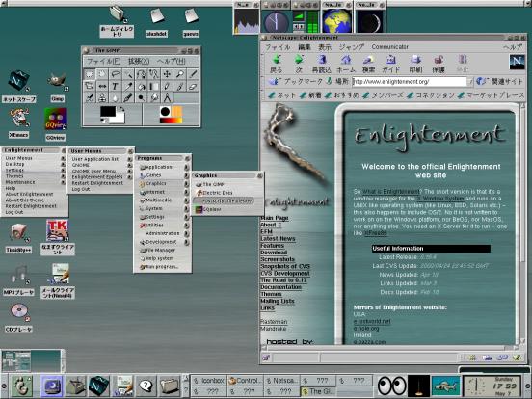
Task: Open Netscape's ファイル menu
Action: pyautogui.click(x=278, y=47)
